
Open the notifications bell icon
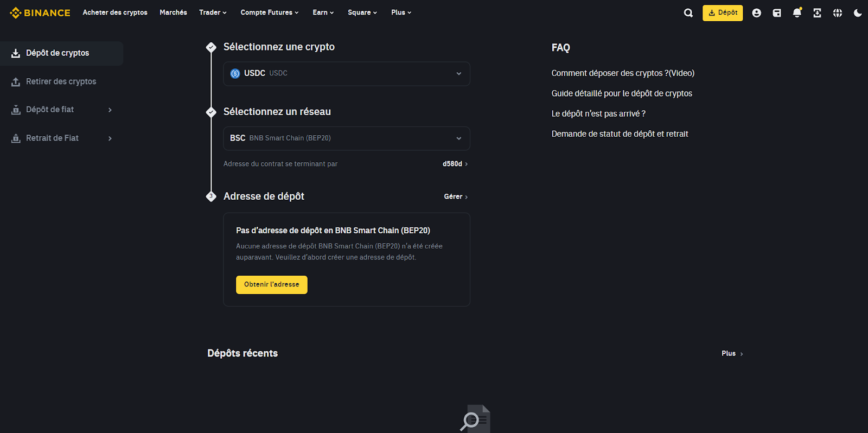797,12
